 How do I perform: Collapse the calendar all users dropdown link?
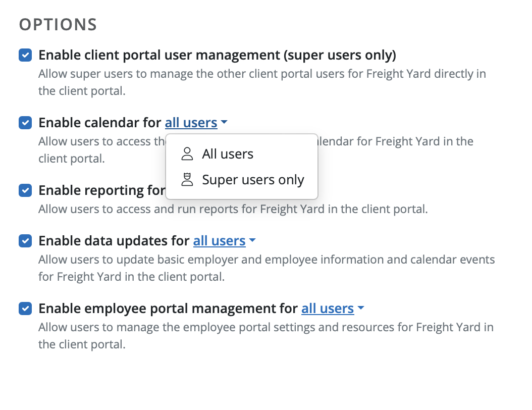(191, 123)
